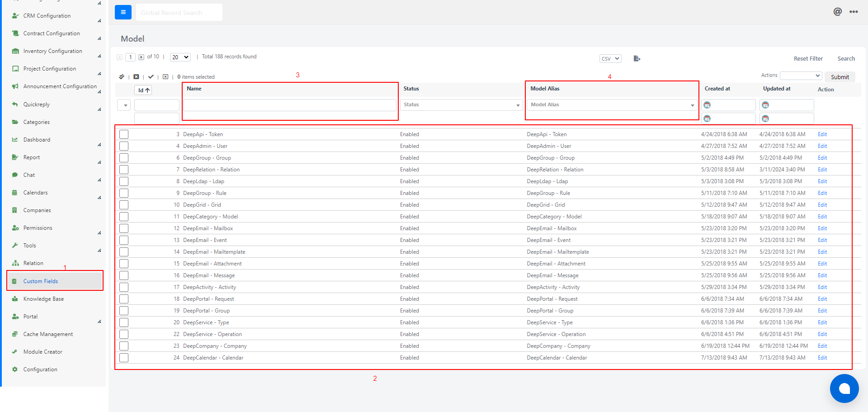Click the solid X deselect all icon
868x412 pixels.
click(x=136, y=76)
